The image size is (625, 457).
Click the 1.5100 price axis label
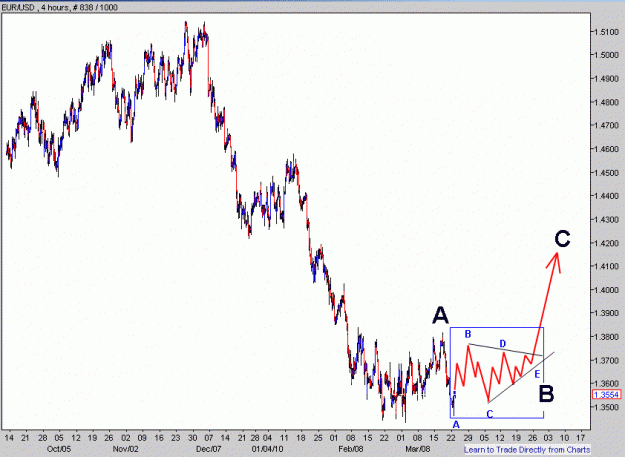tap(607, 31)
